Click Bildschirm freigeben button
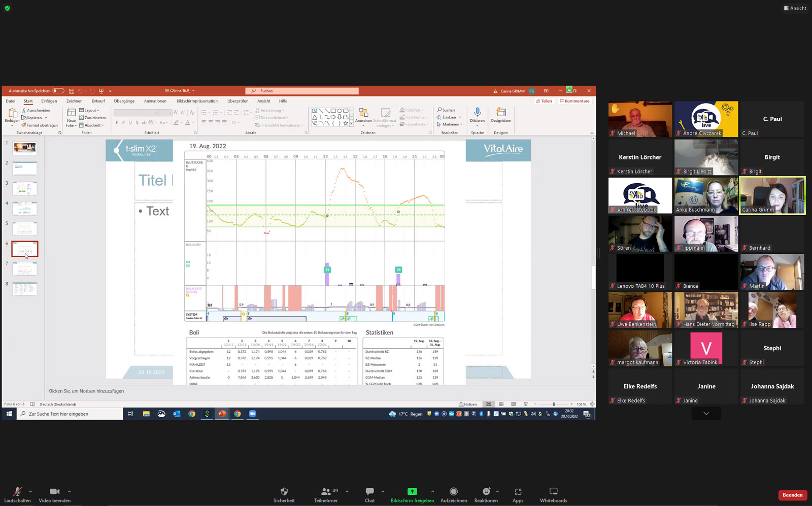The width and height of the screenshot is (812, 506). [x=412, y=494]
